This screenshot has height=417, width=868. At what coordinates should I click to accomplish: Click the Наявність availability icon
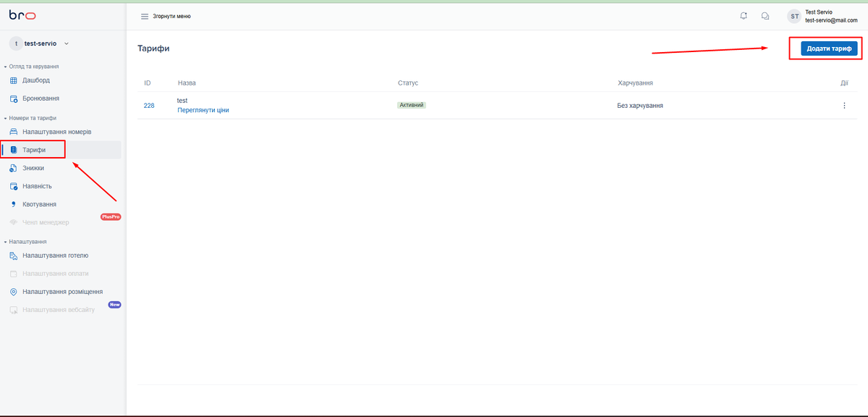coord(13,185)
